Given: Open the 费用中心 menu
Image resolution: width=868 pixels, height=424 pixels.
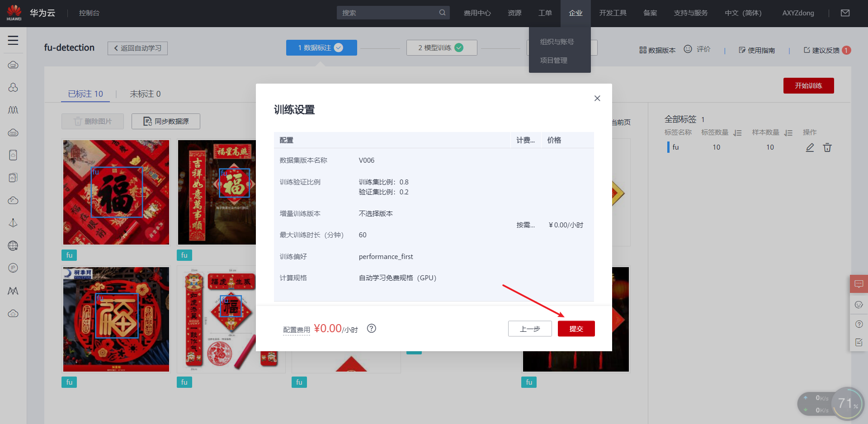Looking at the screenshot, I should point(477,13).
